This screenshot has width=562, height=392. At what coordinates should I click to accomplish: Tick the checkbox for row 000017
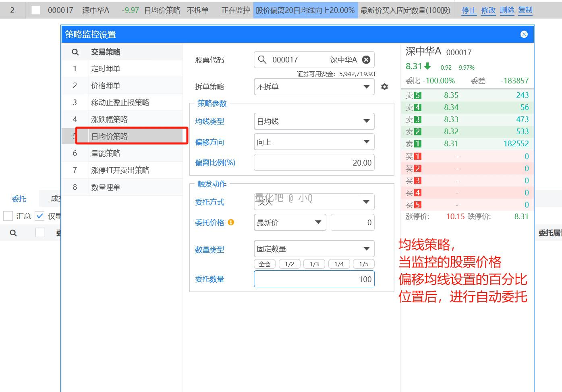pos(36,10)
